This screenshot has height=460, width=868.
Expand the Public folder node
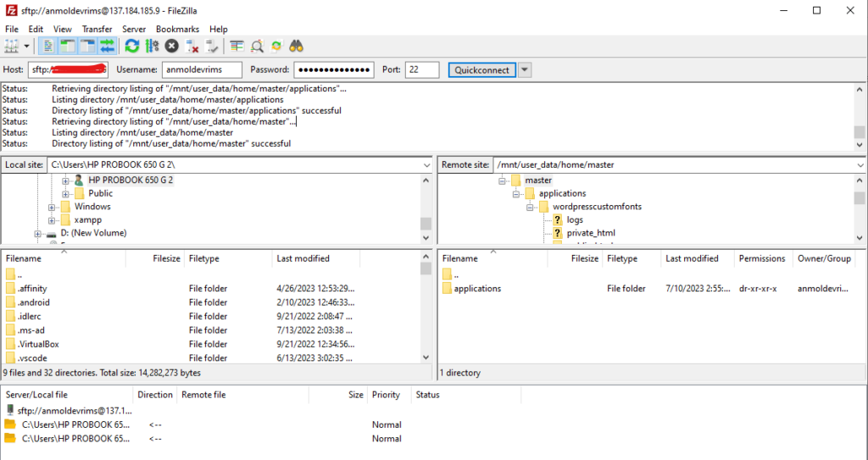tap(65, 194)
